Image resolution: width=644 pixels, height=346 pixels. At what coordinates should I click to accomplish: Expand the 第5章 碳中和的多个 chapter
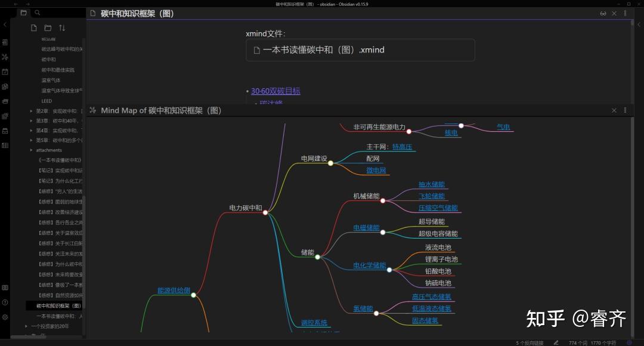point(31,140)
